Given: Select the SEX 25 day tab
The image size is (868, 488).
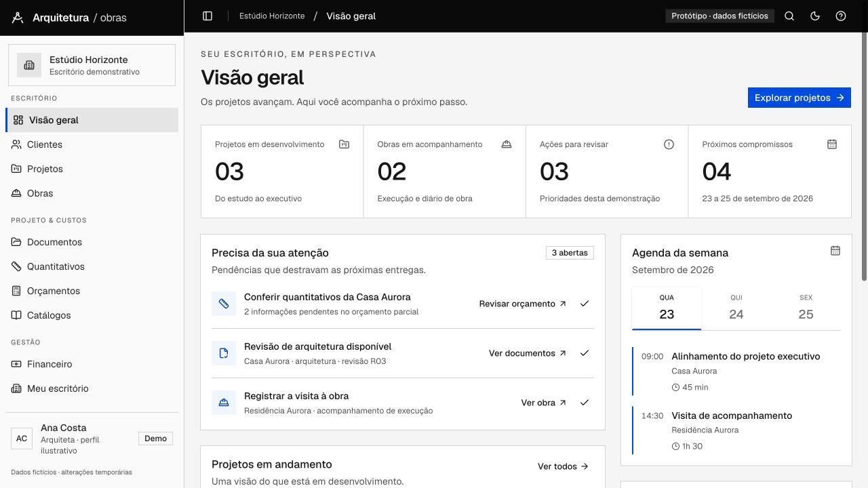Looking at the screenshot, I should click(806, 308).
